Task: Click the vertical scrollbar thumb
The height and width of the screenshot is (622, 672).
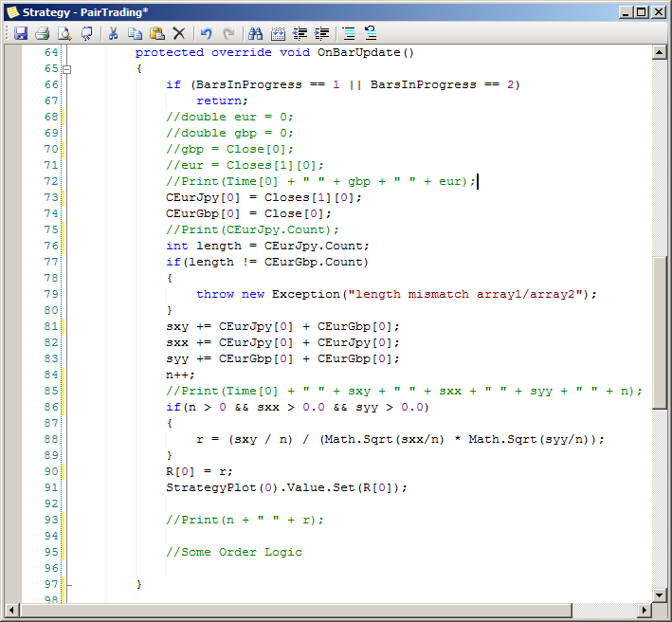Action: [x=659, y=333]
